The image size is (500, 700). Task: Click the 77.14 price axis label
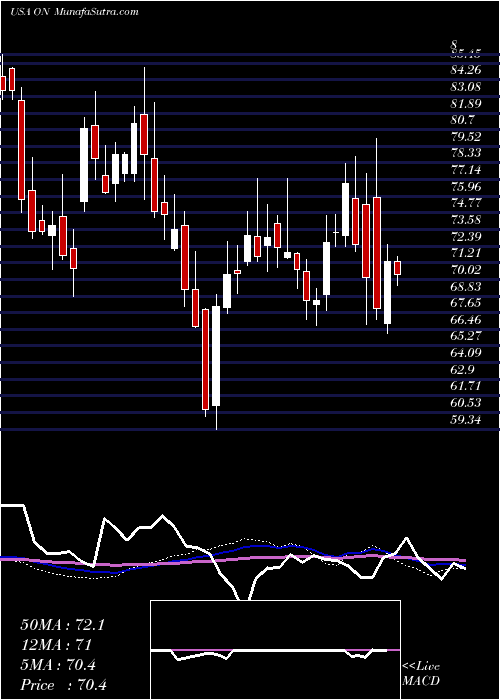point(466,170)
